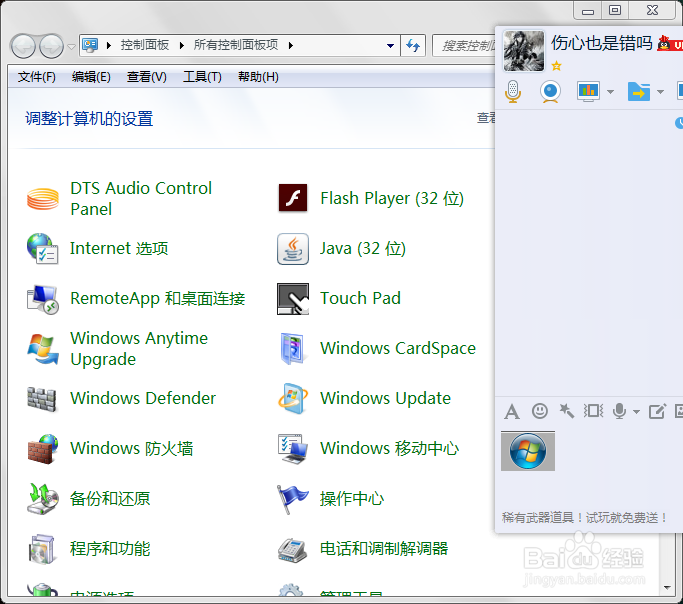Open the Java (32 位) coffee cup icon
The width and height of the screenshot is (683, 604).
pyautogui.click(x=293, y=249)
